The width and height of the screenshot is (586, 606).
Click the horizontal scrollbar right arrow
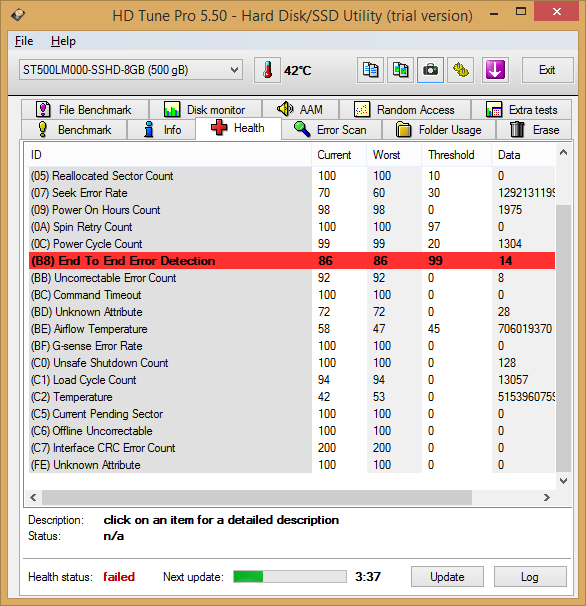(547, 497)
